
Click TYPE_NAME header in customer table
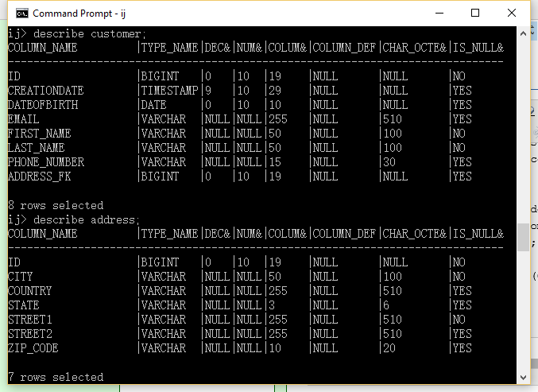click(170, 48)
